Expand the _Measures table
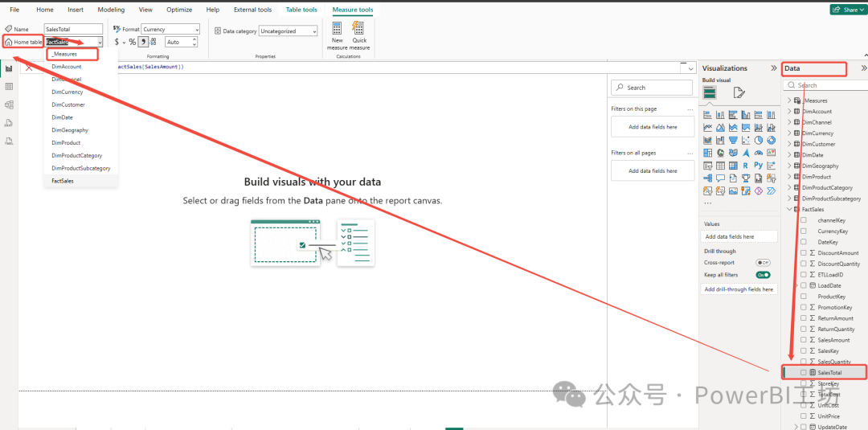The width and height of the screenshot is (868, 430). tap(789, 100)
